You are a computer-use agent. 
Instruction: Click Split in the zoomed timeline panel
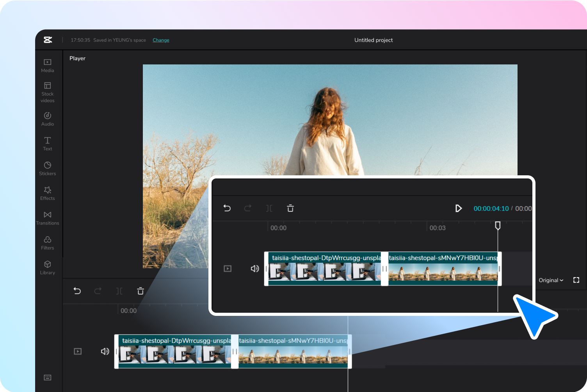pyautogui.click(x=269, y=208)
